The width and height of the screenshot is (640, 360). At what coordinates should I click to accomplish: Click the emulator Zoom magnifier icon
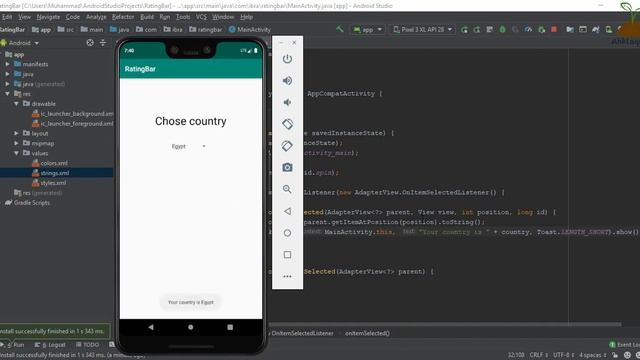pyautogui.click(x=287, y=189)
